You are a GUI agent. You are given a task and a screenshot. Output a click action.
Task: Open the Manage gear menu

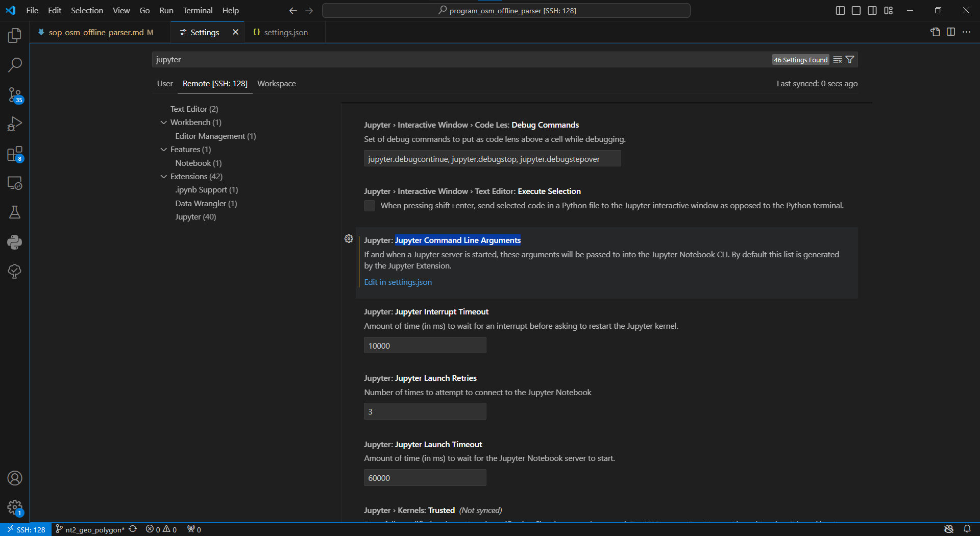[15, 507]
